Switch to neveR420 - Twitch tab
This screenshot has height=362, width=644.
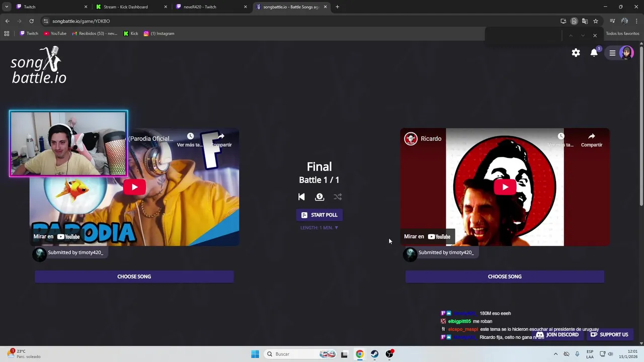(x=211, y=7)
